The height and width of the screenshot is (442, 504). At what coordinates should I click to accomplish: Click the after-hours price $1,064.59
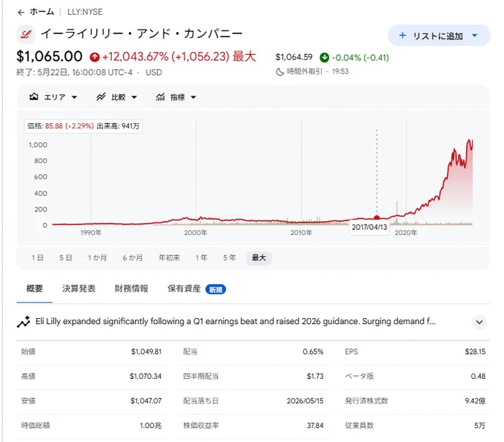tap(294, 57)
